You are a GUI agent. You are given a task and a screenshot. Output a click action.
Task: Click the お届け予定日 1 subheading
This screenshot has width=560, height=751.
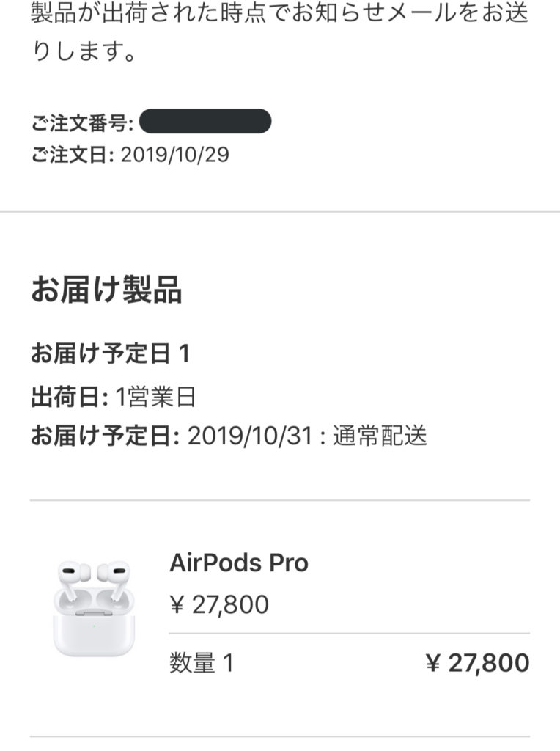click(x=110, y=354)
